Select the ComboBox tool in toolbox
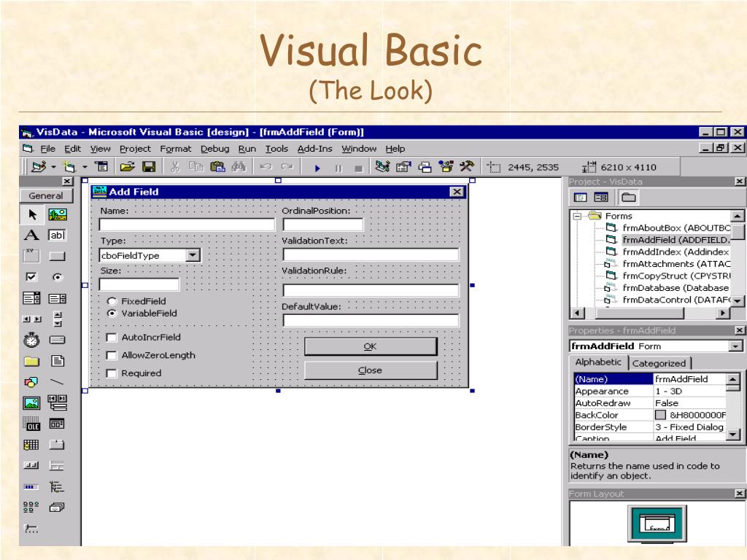This screenshot has height=560, width=747. tap(31, 298)
